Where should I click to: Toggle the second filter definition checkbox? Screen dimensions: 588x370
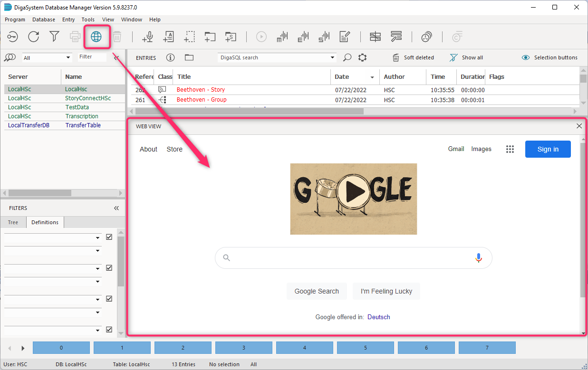109,268
